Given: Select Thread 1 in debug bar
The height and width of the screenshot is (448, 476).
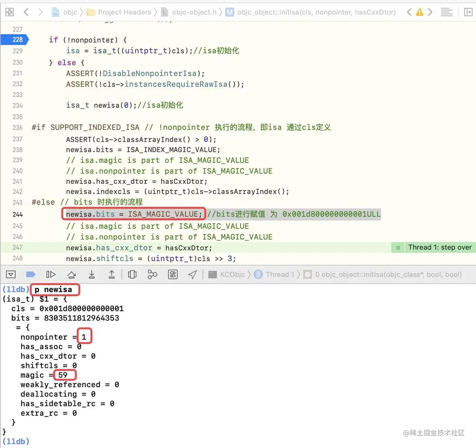Looking at the screenshot, I should pyautogui.click(x=274, y=274).
